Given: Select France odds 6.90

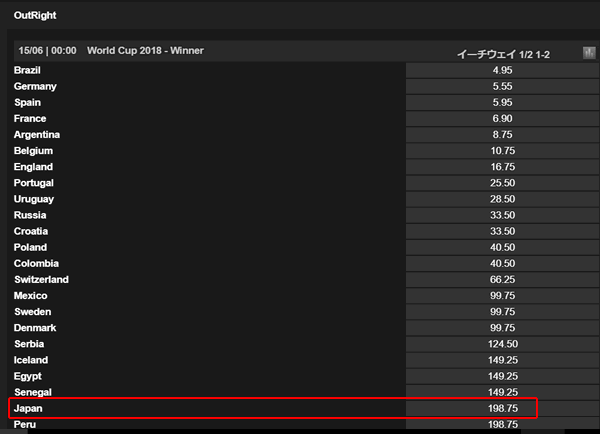Looking at the screenshot, I should (x=502, y=119).
